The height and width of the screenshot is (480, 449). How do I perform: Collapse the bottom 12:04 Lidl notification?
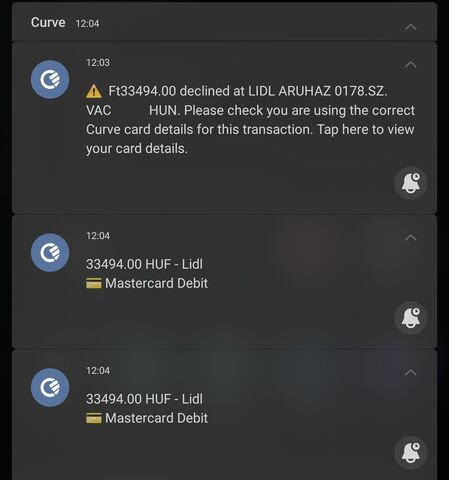(410, 372)
